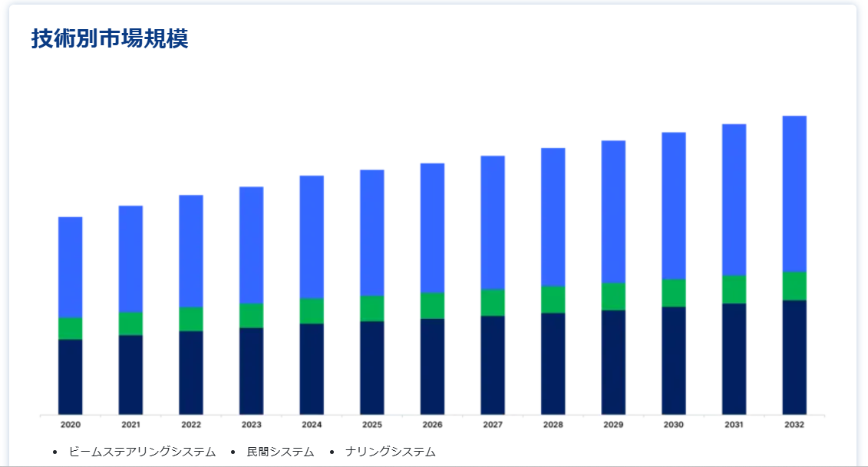
Task: Pick the light blue segment of the 2023 bar
Action: click(251, 245)
